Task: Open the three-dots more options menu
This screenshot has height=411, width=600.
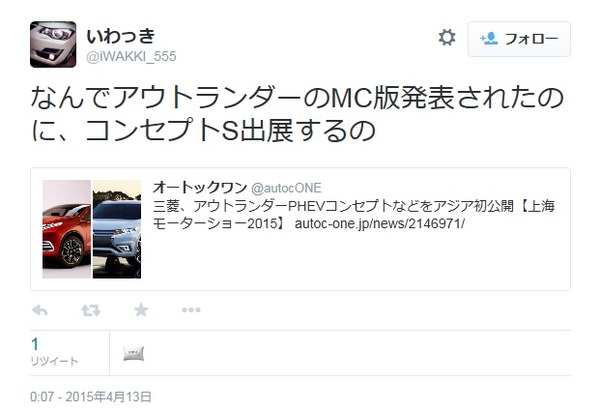Action: tap(191, 310)
